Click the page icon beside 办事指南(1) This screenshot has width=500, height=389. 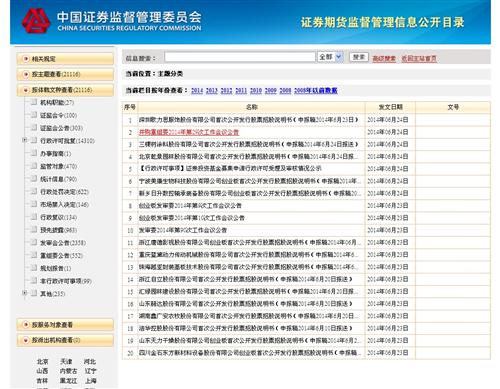coord(34,153)
